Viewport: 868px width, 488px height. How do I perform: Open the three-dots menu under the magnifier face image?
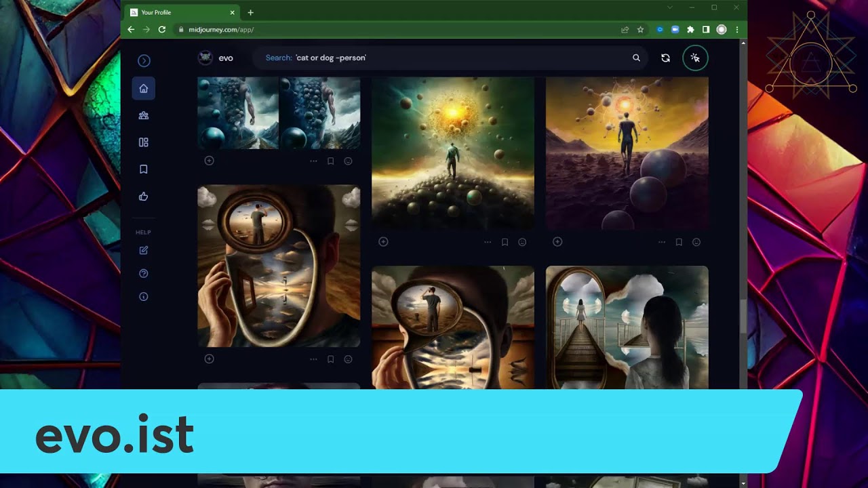click(313, 359)
